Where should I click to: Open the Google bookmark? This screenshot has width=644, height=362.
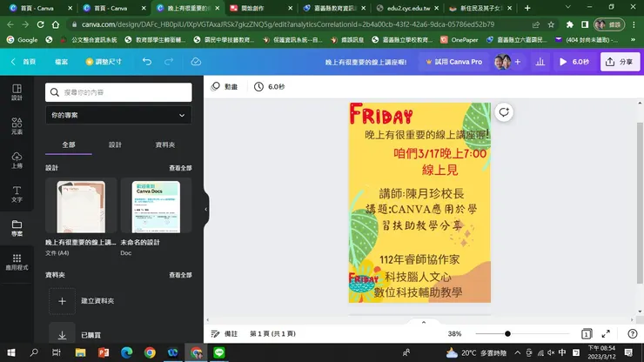click(x=22, y=40)
